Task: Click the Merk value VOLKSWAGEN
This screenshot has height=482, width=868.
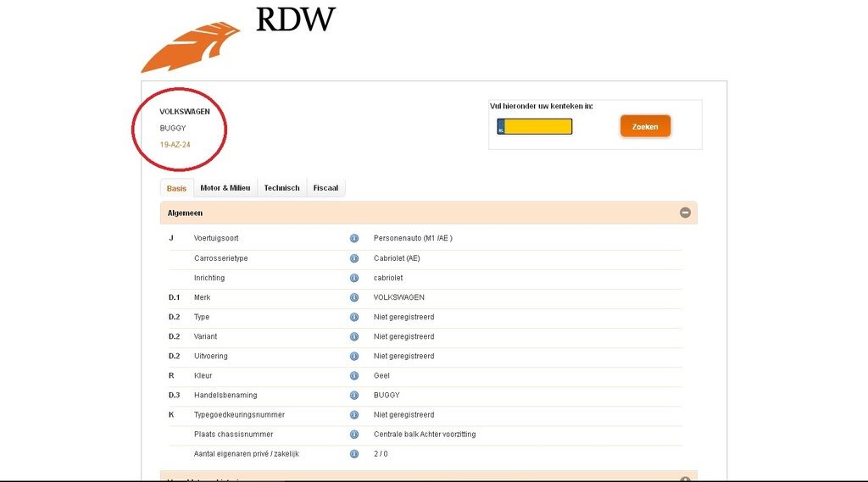Action: (399, 297)
